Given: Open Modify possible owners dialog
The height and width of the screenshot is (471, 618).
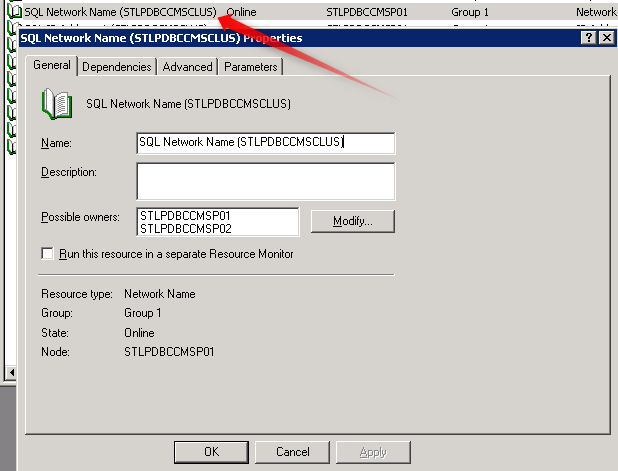Looking at the screenshot, I should 353,221.
